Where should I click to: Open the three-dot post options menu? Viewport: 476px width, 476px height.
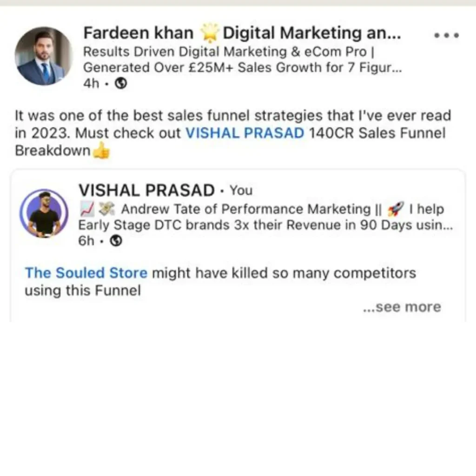pos(447,35)
